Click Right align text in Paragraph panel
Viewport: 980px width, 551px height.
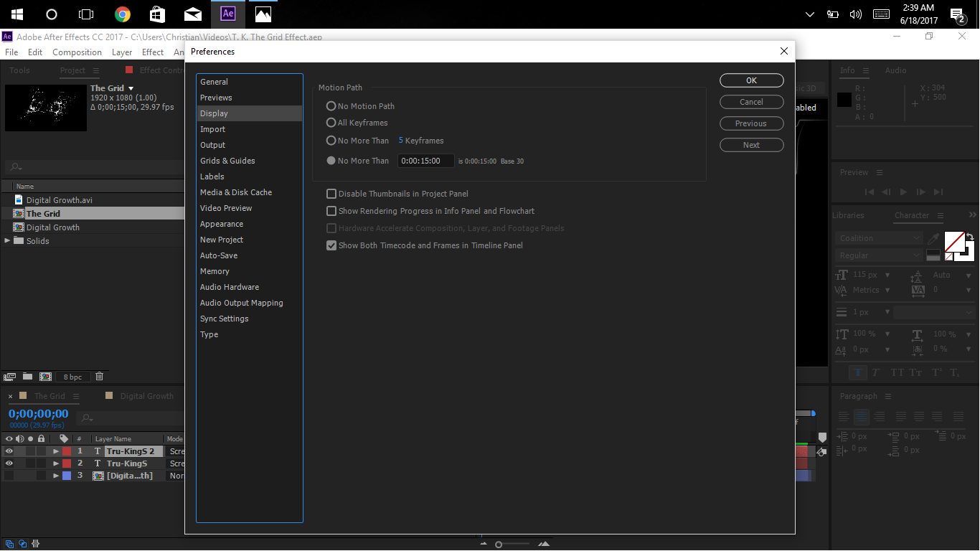(x=880, y=416)
